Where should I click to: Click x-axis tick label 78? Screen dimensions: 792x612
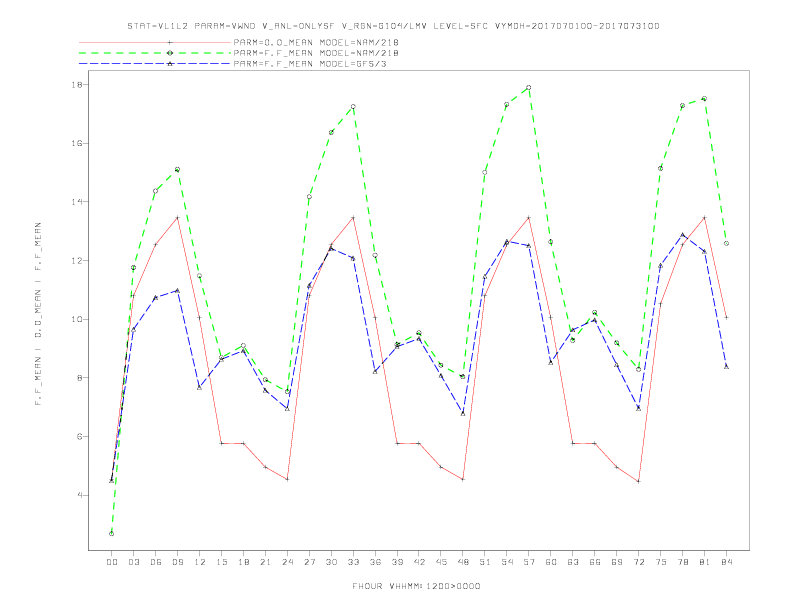coord(682,562)
